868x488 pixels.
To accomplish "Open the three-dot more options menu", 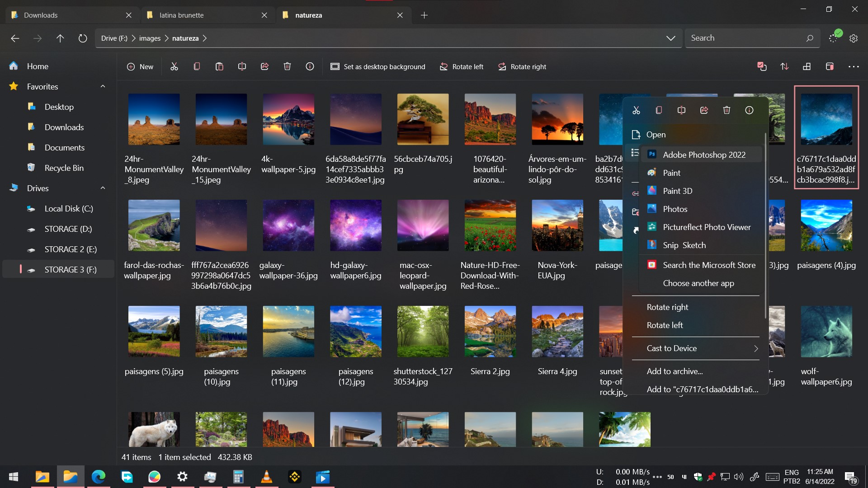I will (x=854, y=66).
